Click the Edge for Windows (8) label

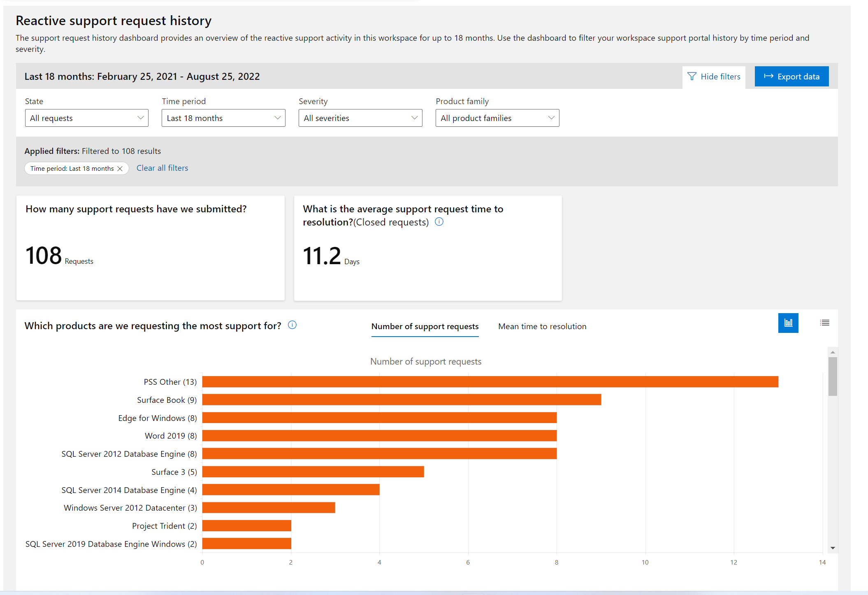[x=158, y=418]
